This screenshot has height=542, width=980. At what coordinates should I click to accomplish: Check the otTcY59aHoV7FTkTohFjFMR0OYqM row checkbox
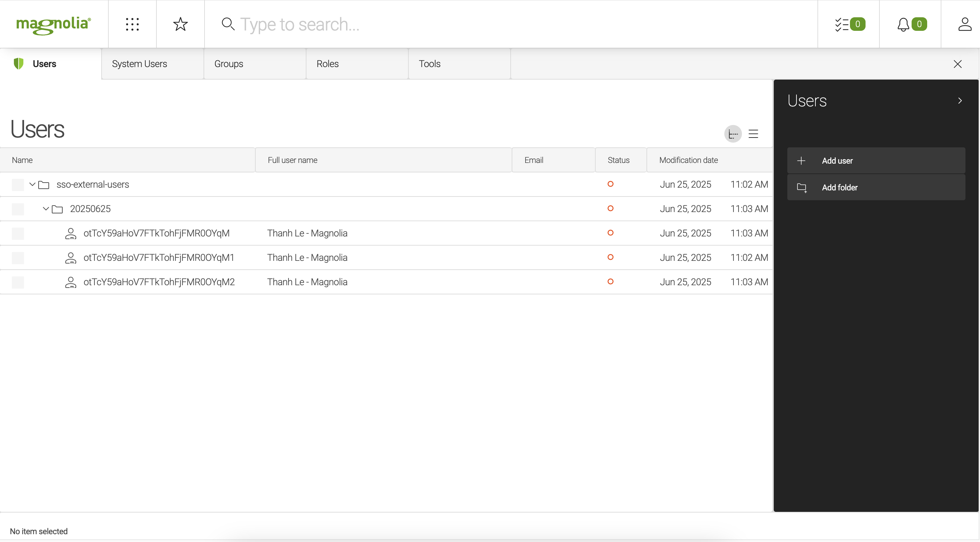click(18, 233)
